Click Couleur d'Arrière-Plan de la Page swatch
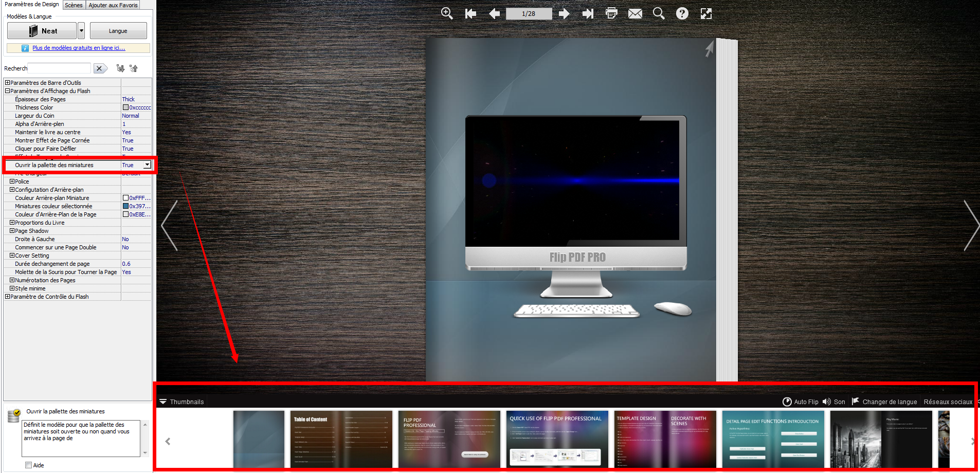The image size is (980, 473). (x=125, y=214)
